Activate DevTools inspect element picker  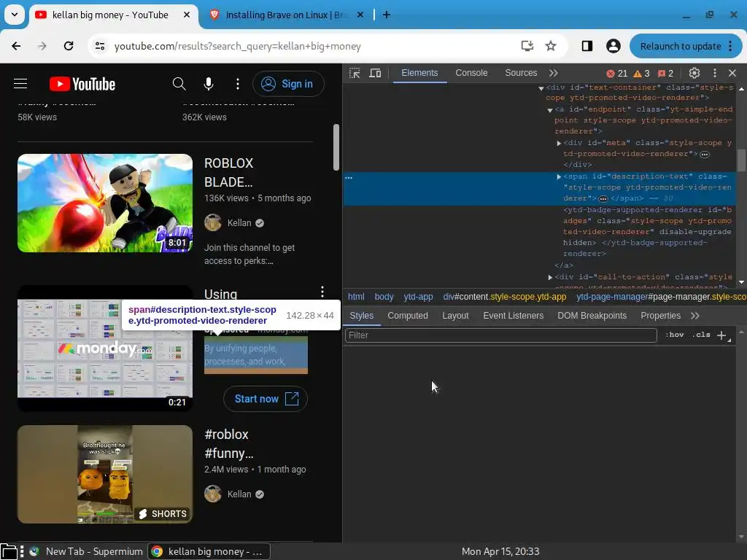355,73
